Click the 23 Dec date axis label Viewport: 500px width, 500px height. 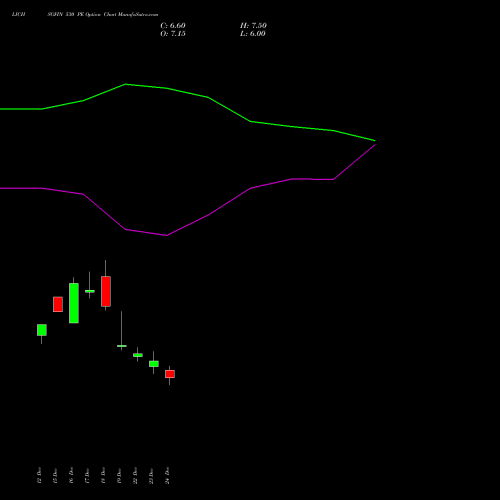(x=151, y=476)
